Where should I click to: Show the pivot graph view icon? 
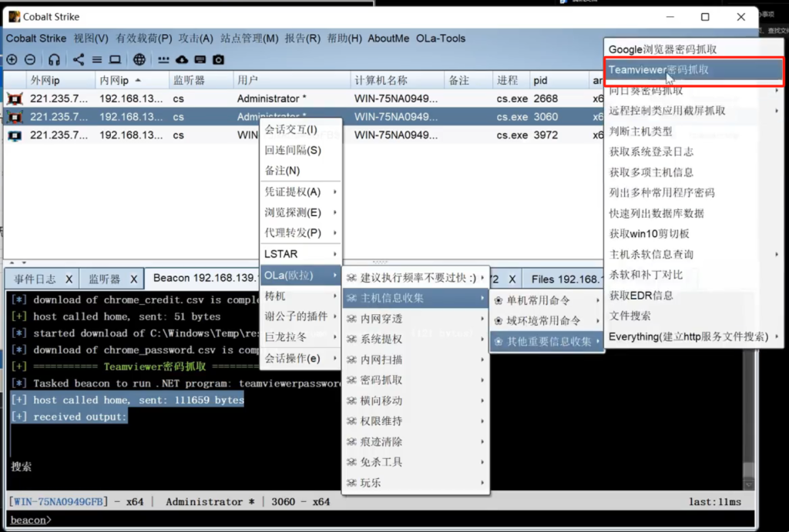click(79, 60)
